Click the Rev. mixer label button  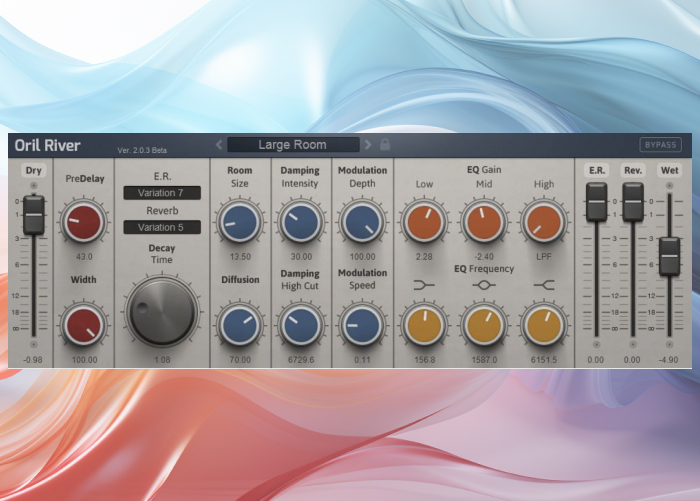633,170
